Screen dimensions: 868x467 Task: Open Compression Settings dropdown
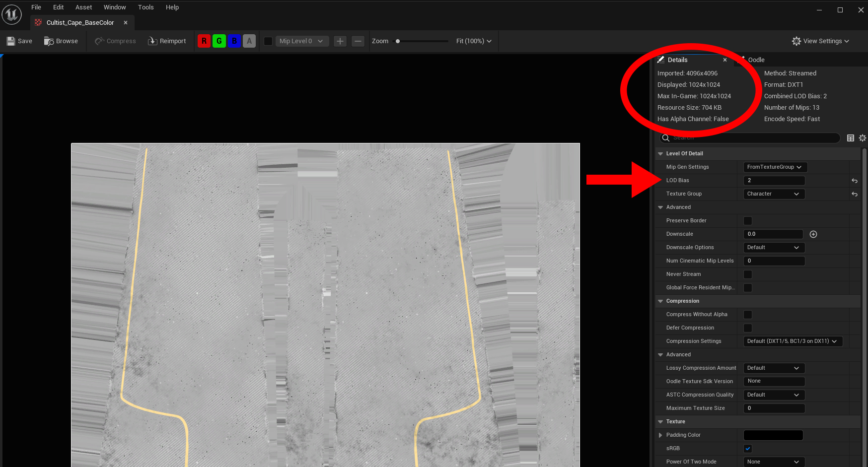click(x=793, y=341)
